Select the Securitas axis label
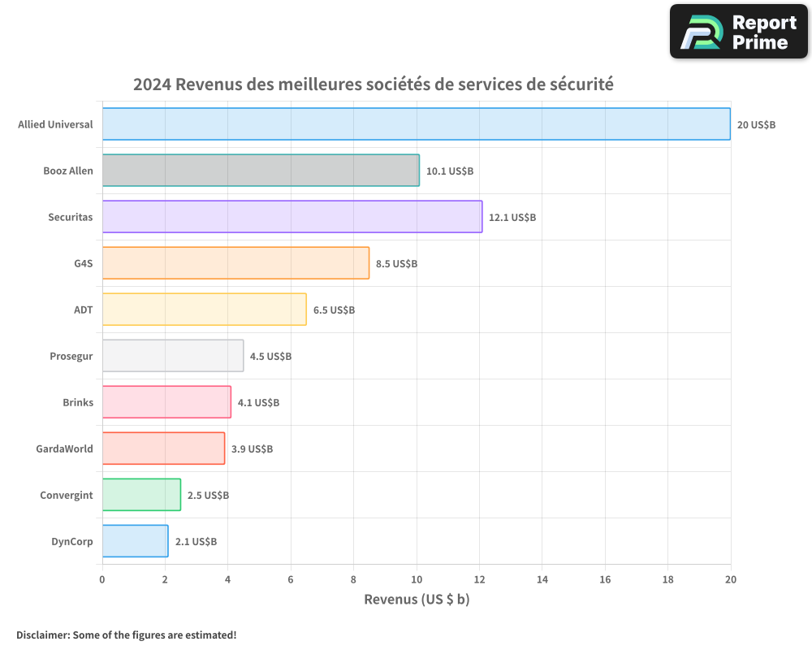 click(71, 217)
